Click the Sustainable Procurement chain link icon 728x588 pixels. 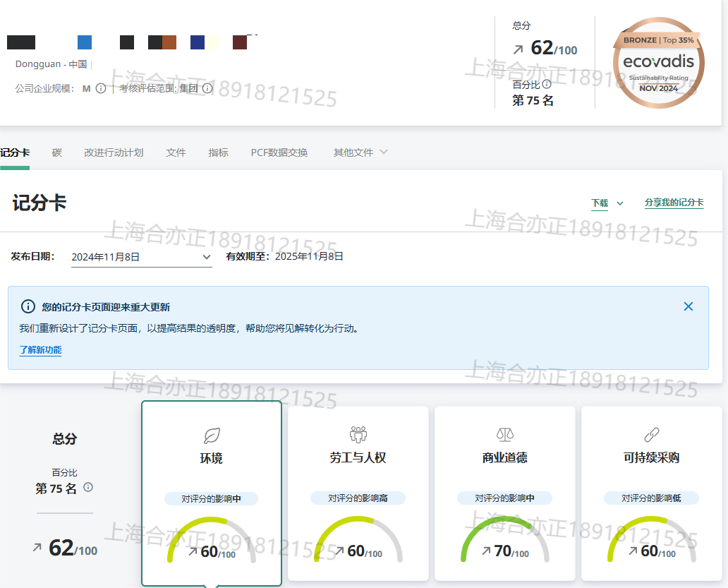click(x=651, y=434)
